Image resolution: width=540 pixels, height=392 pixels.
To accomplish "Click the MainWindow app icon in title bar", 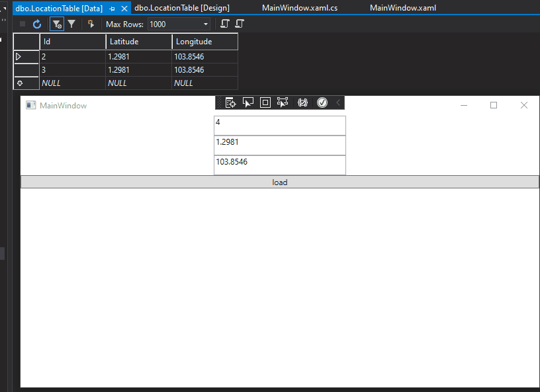I will coord(31,105).
